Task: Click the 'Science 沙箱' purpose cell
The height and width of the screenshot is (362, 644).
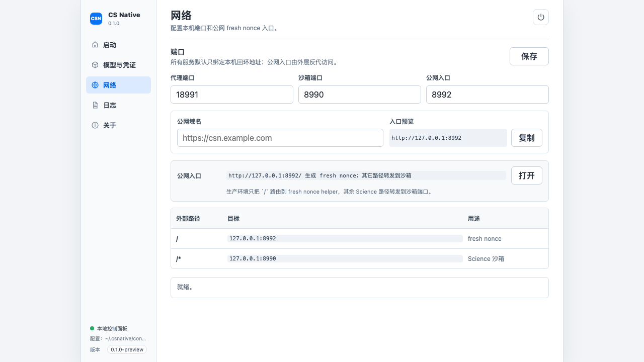Action: [x=486, y=259]
